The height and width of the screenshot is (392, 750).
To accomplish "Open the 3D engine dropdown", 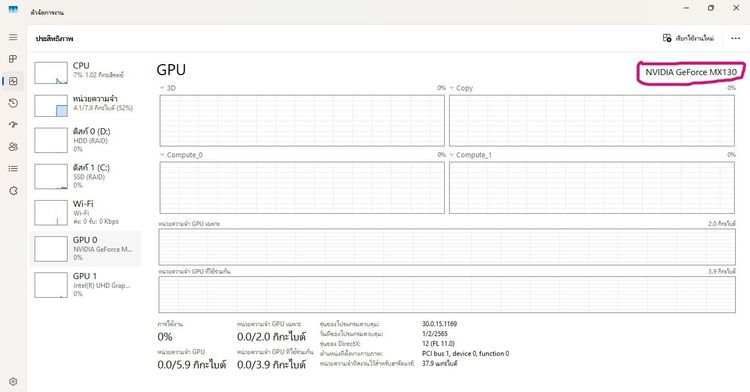I will [x=162, y=88].
